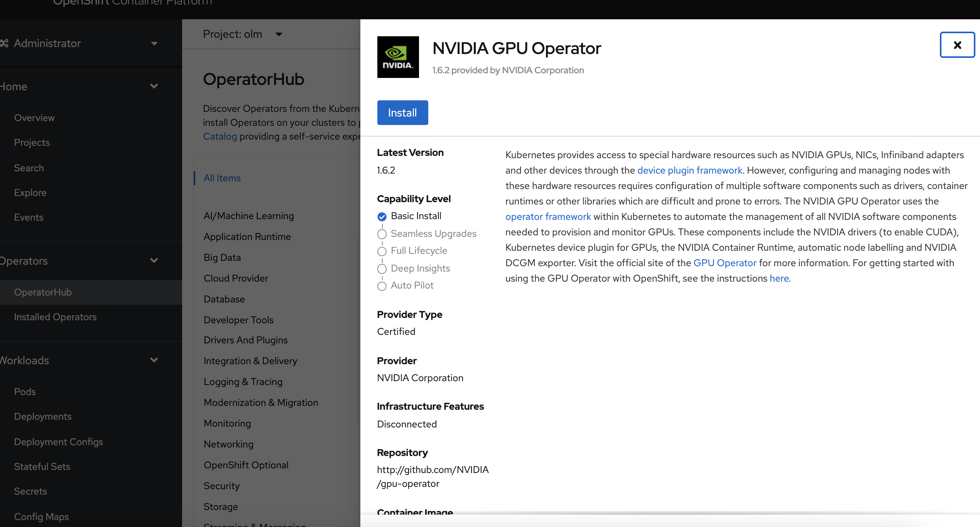Expand the Operators section chevron

pos(154,261)
